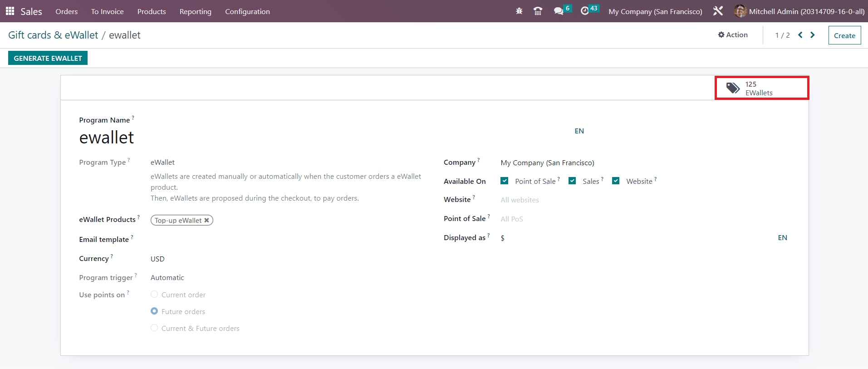868x369 pixels.
Task: Toggle the Website availability checkbox
Action: click(616, 181)
